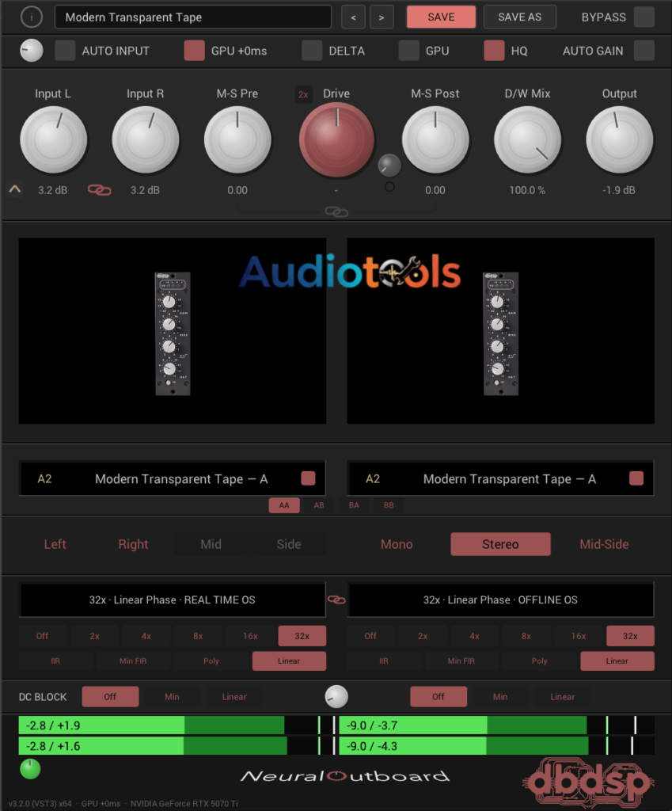This screenshot has width=672, height=811.
Task: Switch to Stereo mode
Action: [500, 544]
